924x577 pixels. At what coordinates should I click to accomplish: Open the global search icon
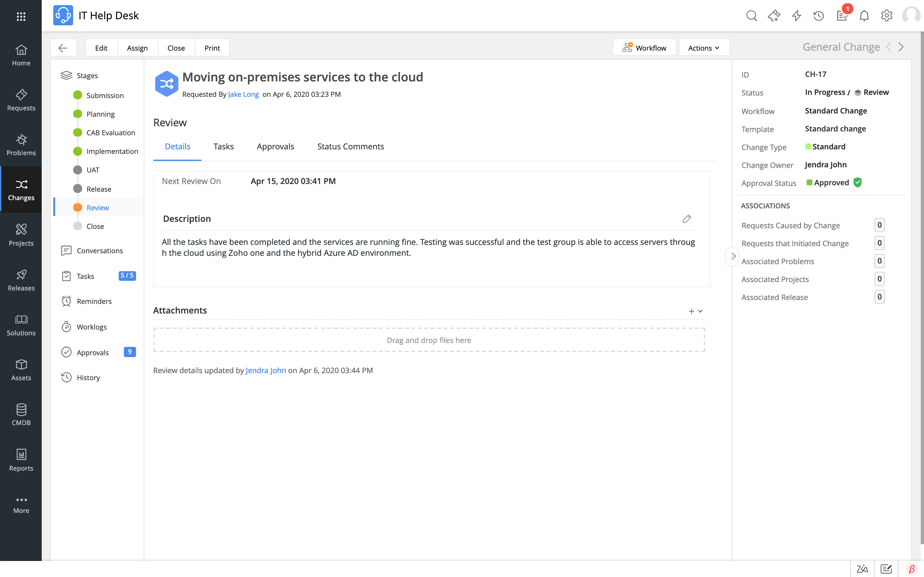pos(751,16)
